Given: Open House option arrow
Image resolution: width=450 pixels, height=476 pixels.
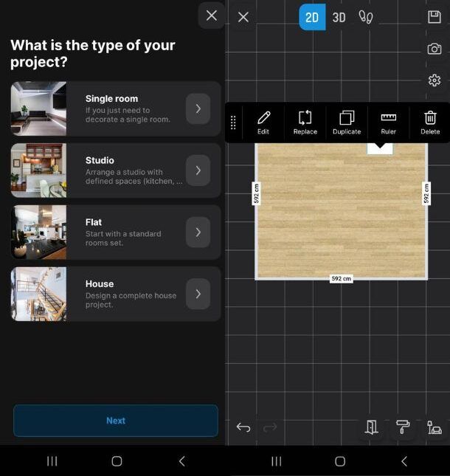Looking at the screenshot, I should pyautogui.click(x=198, y=294).
